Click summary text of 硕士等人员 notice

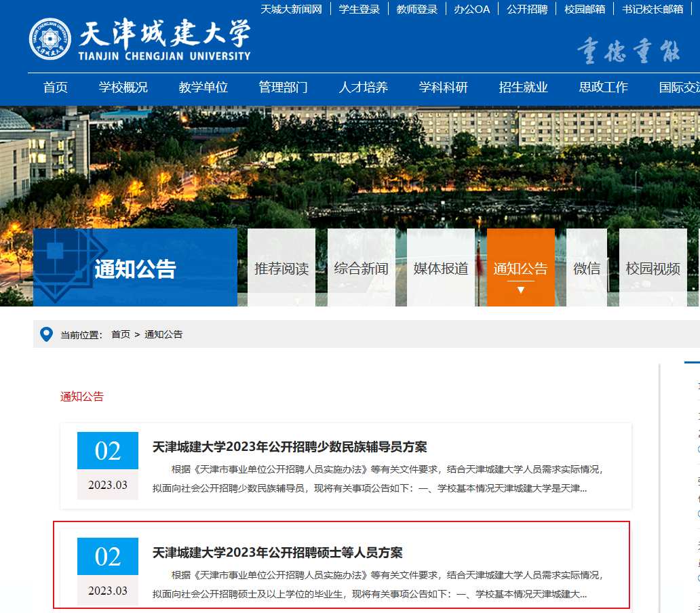(x=378, y=585)
